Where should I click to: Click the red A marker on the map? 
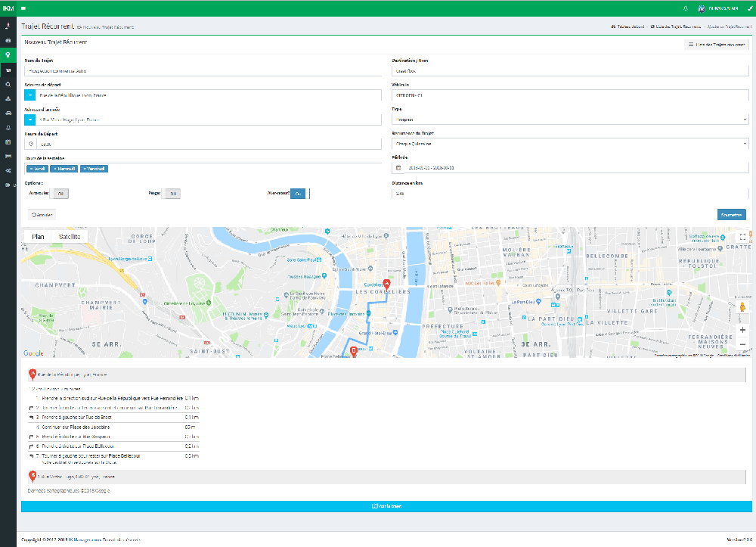tap(386, 284)
